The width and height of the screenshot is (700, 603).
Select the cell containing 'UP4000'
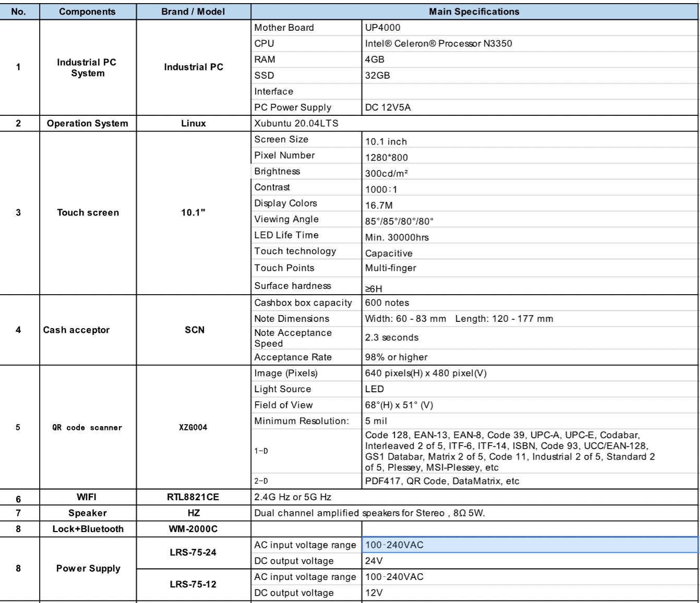[530, 28]
